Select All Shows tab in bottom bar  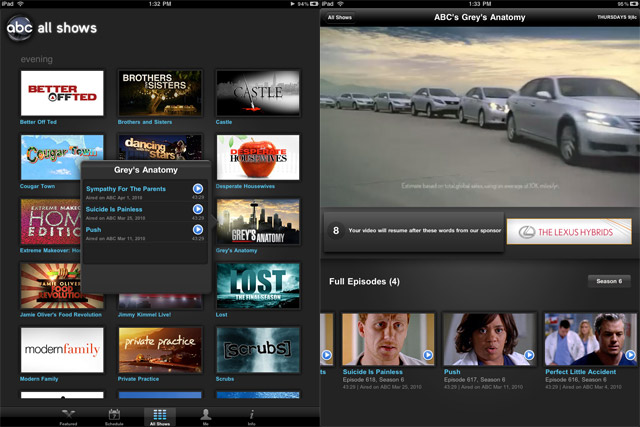click(160, 417)
